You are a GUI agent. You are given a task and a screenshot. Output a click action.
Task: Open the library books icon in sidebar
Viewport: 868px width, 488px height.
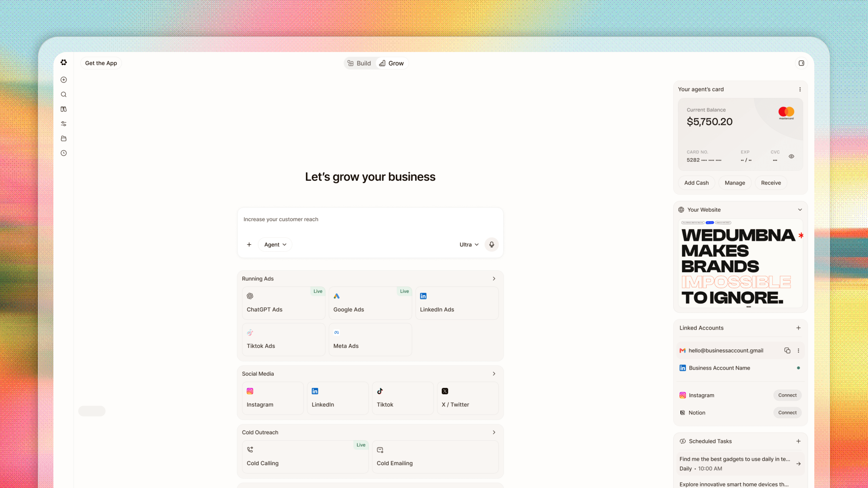(64, 109)
